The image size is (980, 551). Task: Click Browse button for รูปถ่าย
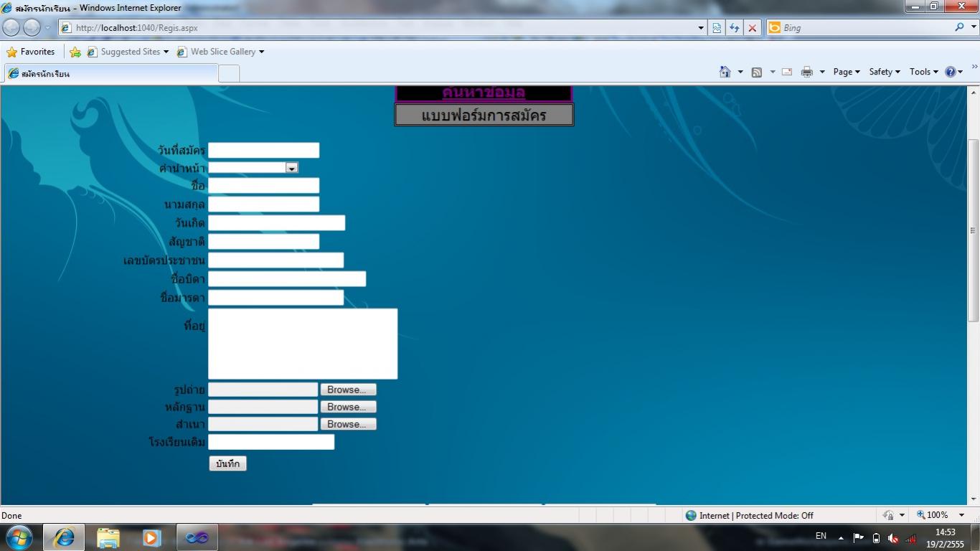point(348,390)
